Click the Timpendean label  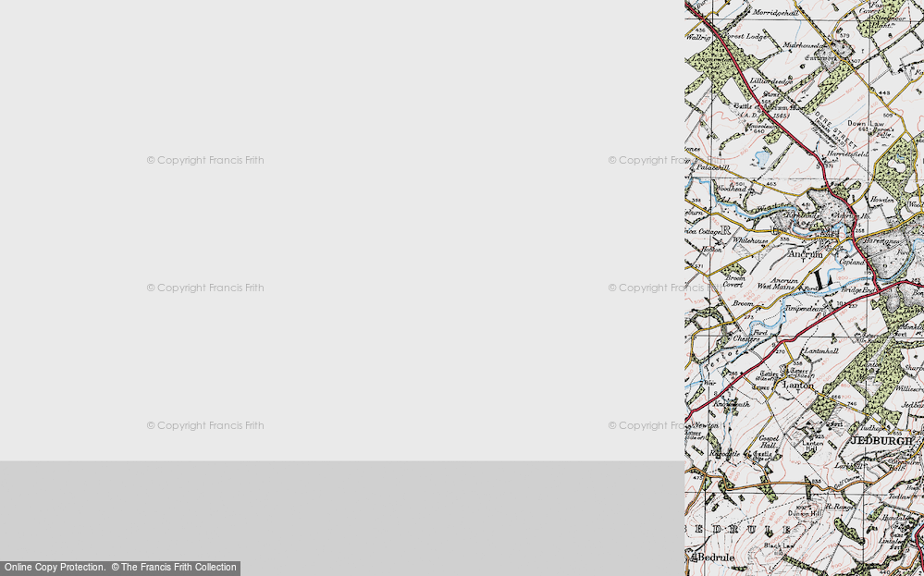click(804, 308)
